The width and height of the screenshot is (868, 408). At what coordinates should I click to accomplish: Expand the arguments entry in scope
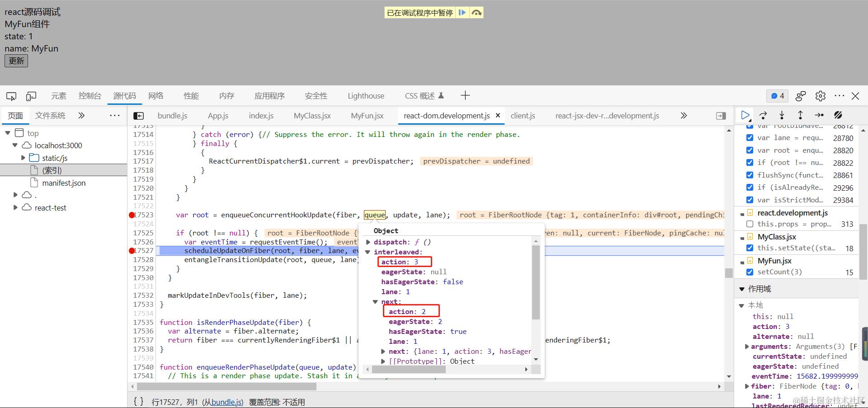747,347
